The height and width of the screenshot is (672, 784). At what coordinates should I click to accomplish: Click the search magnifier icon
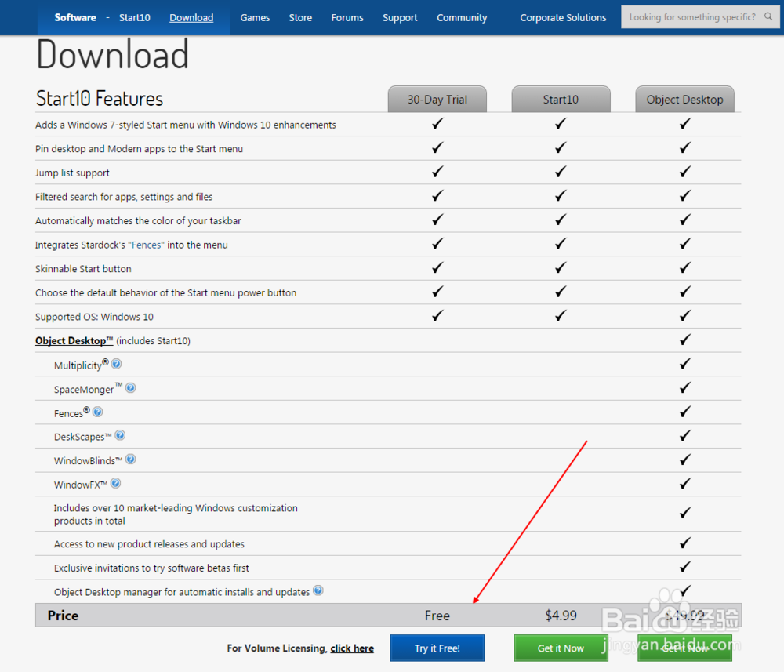coord(768,16)
